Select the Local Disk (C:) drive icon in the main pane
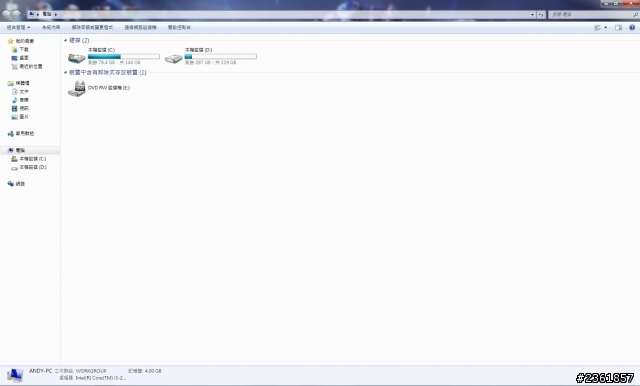 click(76, 58)
